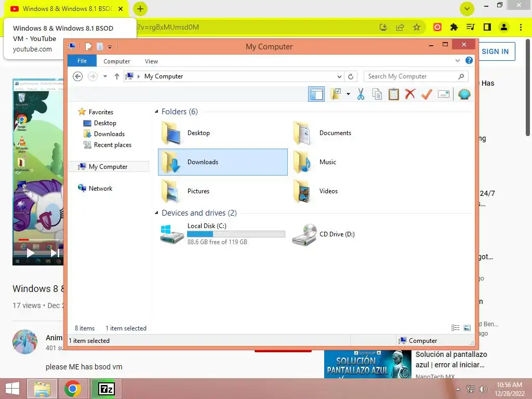Viewport: 532px width, 399px height.
Task: Expand the folder options dropdown arrow
Action: [348, 94]
